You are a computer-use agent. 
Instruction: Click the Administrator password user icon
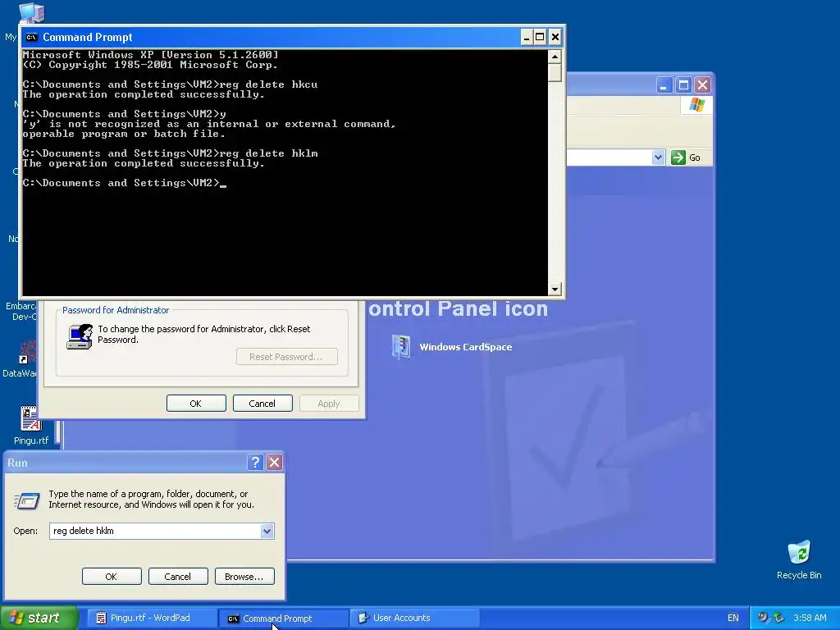(80, 336)
